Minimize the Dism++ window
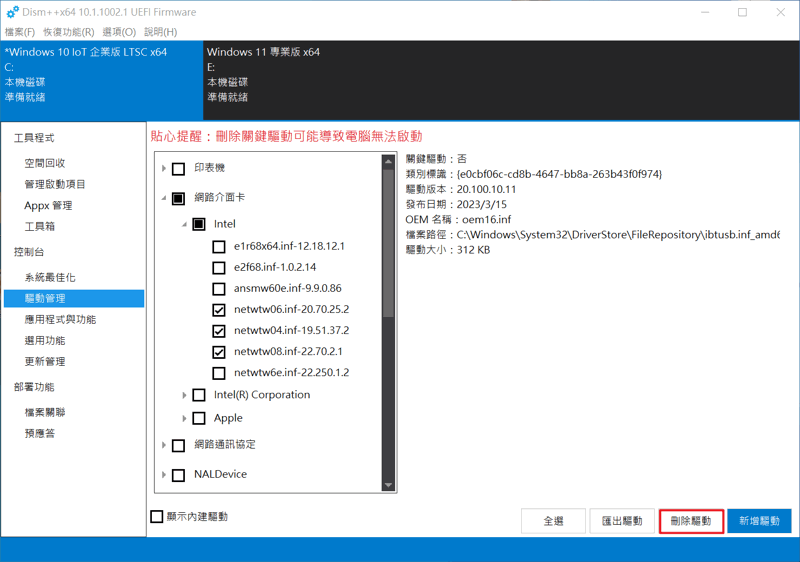 tap(705, 12)
